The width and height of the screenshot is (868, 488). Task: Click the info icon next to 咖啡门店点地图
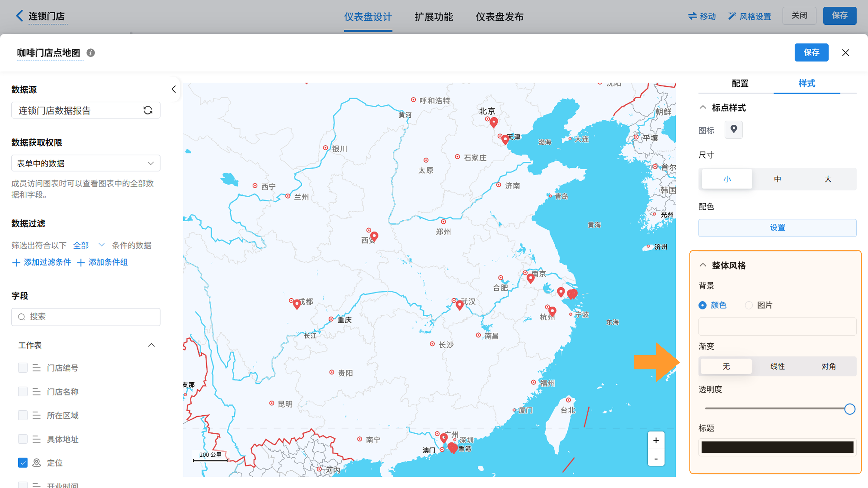pyautogui.click(x=91, y=53)
